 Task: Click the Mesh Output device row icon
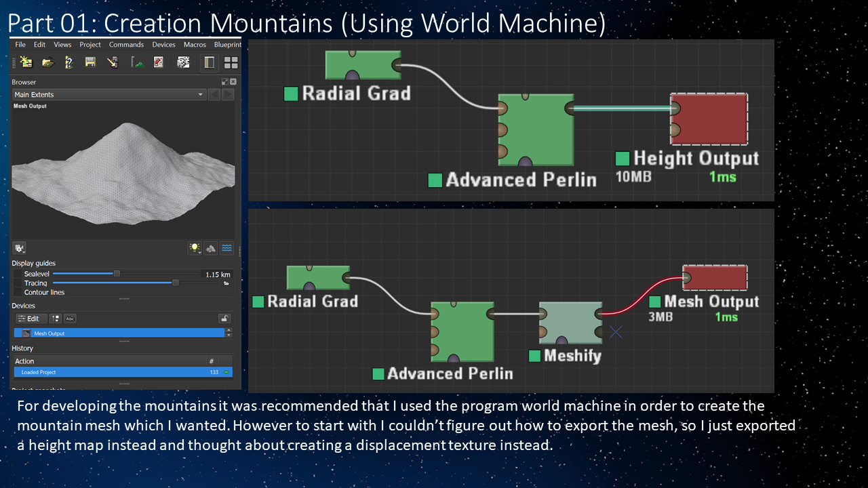[26, 333]
